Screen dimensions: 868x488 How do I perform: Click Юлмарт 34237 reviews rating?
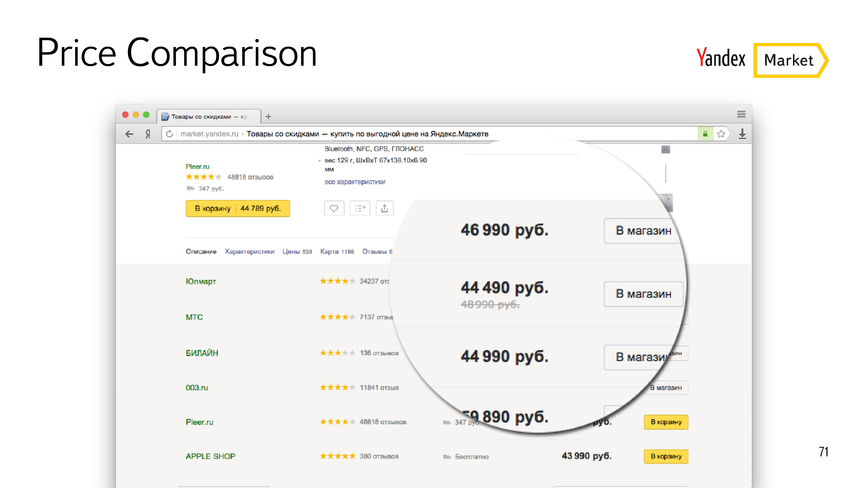355,281
